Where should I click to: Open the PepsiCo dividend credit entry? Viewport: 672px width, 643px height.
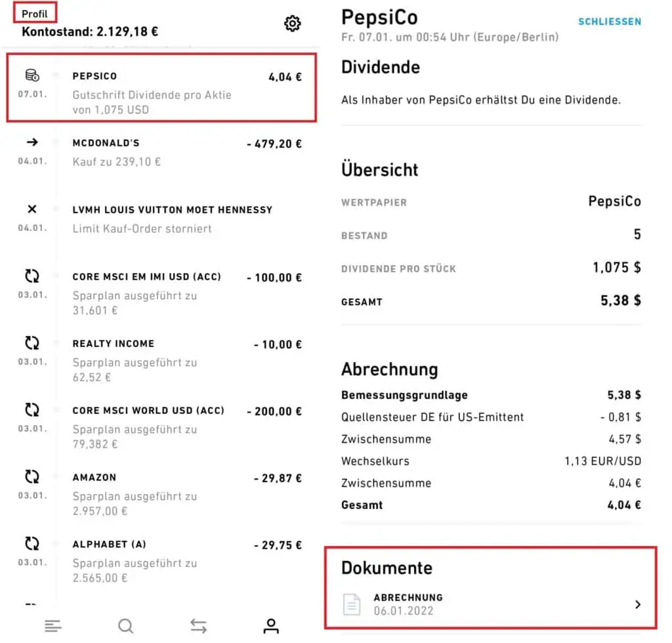click(161, 88)
